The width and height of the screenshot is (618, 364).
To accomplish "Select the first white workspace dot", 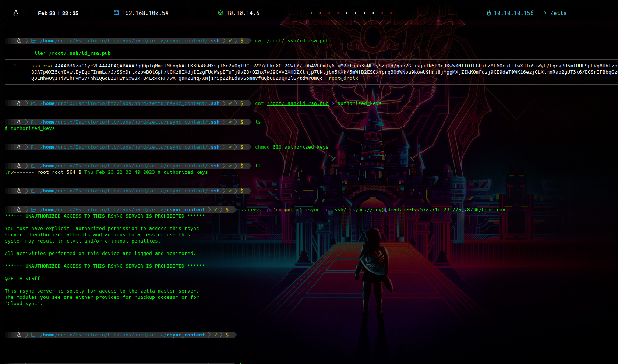I will [x=347, y=13].
